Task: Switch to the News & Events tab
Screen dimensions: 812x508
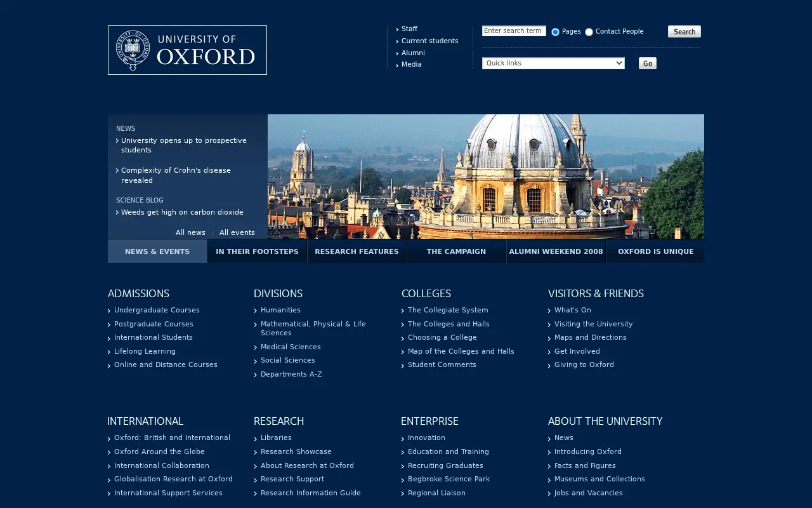Action: click(157, 251)
